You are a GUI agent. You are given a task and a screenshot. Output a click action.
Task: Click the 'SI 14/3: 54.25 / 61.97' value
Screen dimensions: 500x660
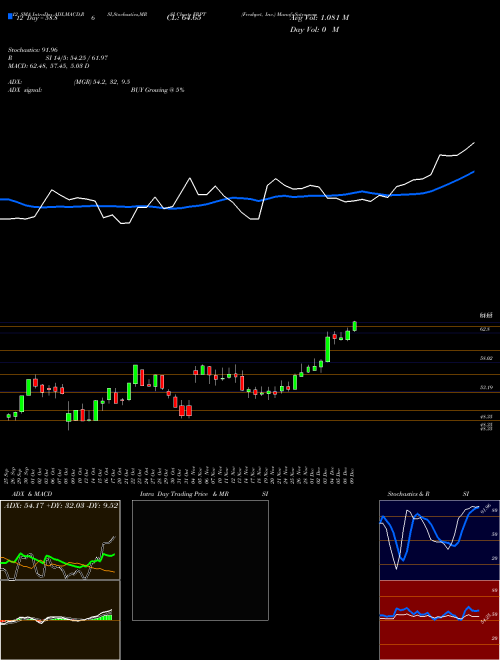pyautogui.click(x=77, y=58)
